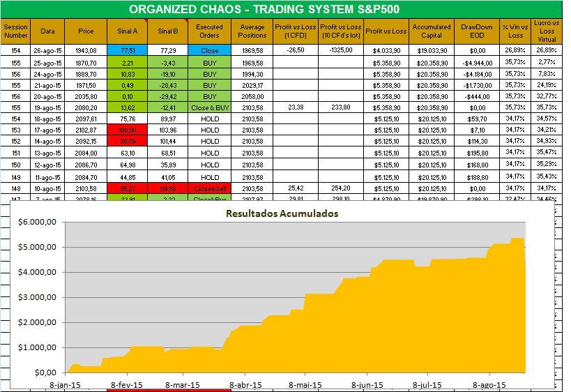
Task: Click the BUY cell in the 21-ago-15 row
Action: click(209, 85)
